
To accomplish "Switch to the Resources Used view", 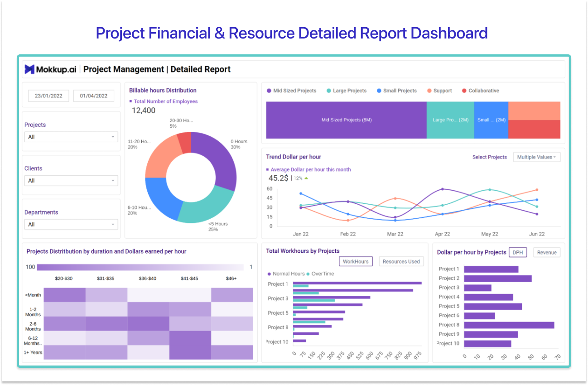I will coord(401,261).
